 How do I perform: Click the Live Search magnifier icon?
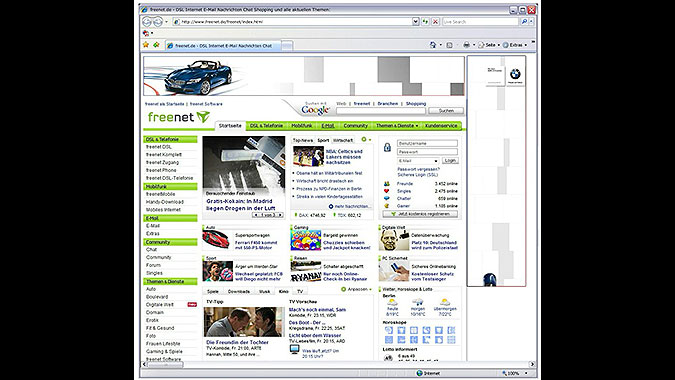pyautogui.click(x=524, y=22)
